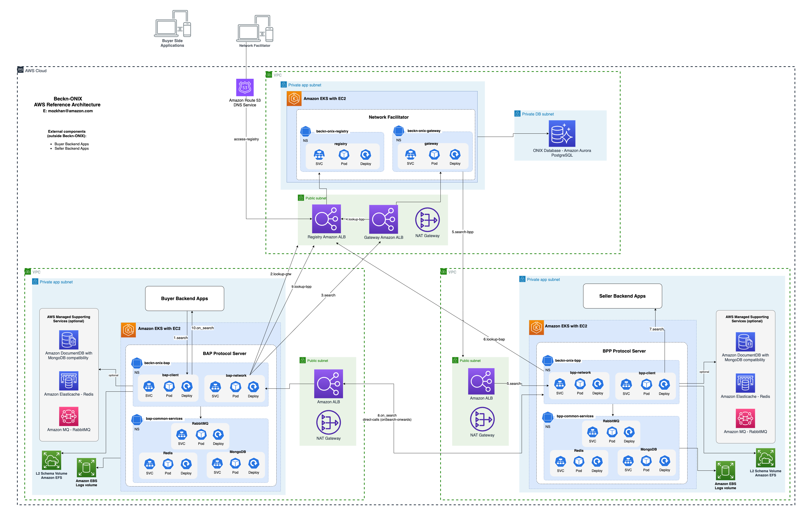Screen dimensions: 812x517
Task: Click the Buyer Backend Apps box
Action: pyautogui.click(x=185, y=298)
